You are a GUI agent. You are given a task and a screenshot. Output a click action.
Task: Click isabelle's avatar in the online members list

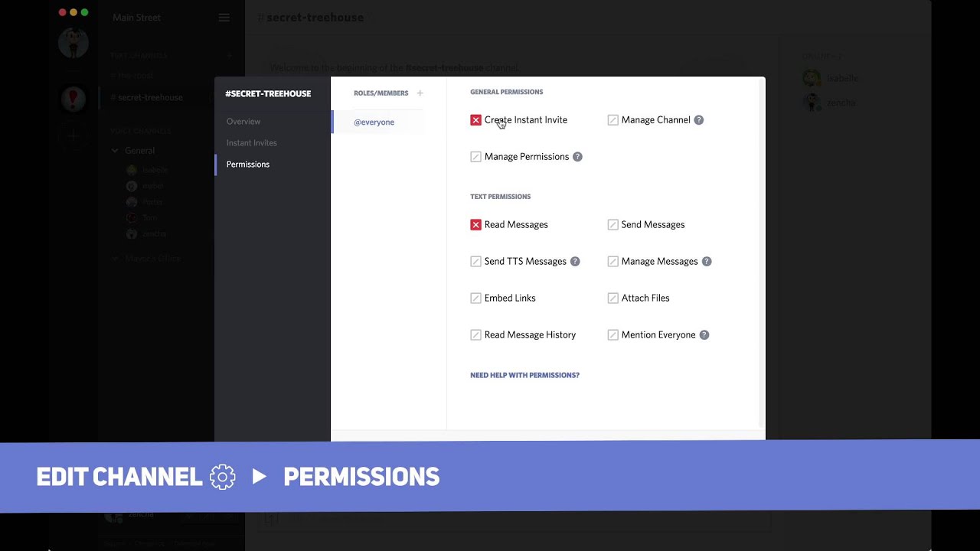point(812,78)
